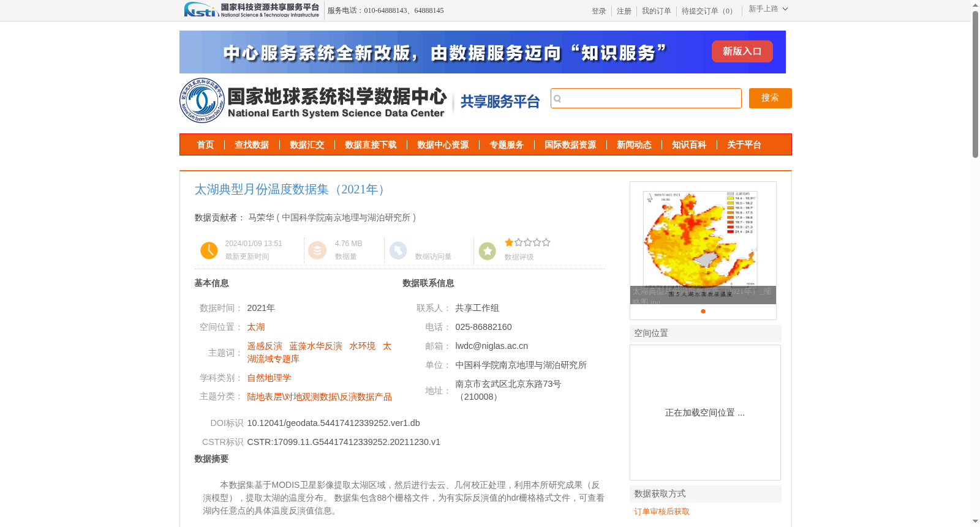Open the 新闻动态 menu item

[x=634, y=145]
